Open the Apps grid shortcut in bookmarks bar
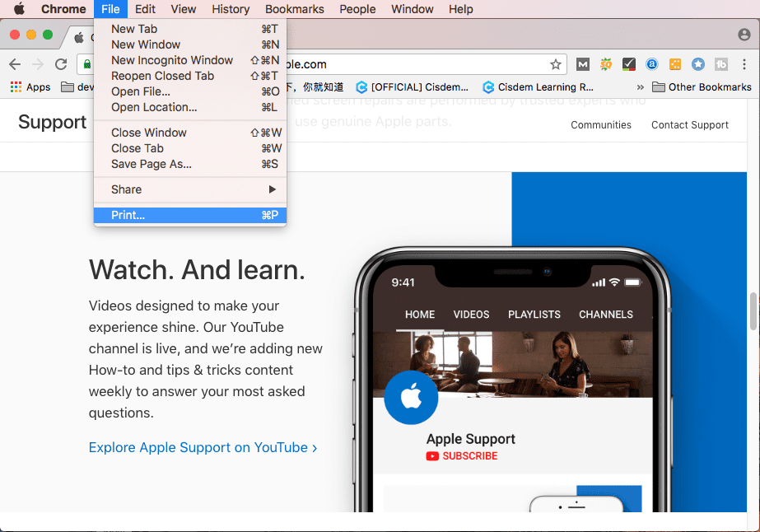 (x=30, y=86)
